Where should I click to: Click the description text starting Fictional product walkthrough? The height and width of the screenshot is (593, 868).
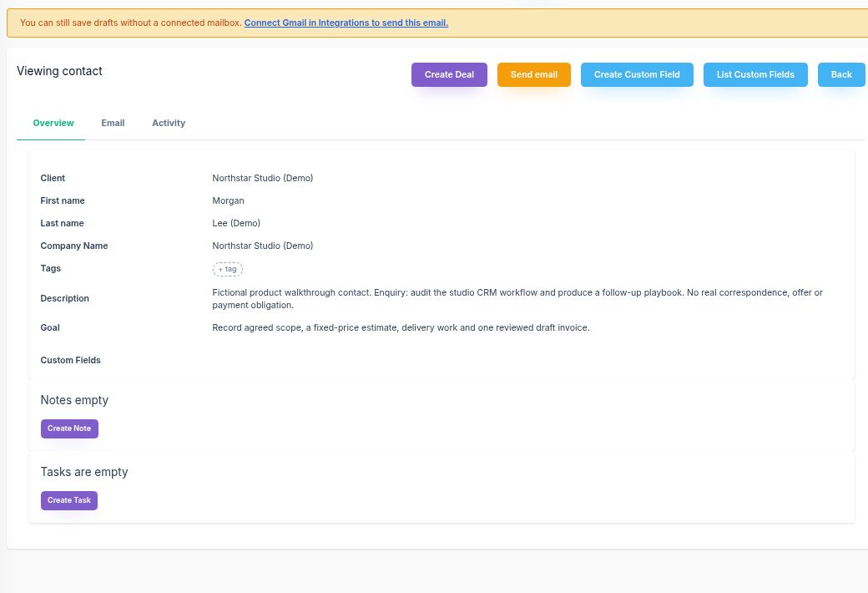tap(517, 299)
